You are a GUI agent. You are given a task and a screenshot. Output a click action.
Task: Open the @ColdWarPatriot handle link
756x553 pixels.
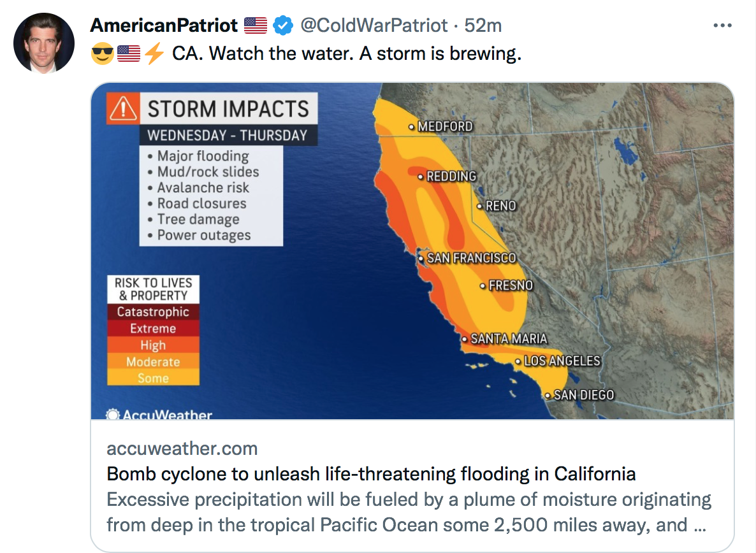coord(374,25)
